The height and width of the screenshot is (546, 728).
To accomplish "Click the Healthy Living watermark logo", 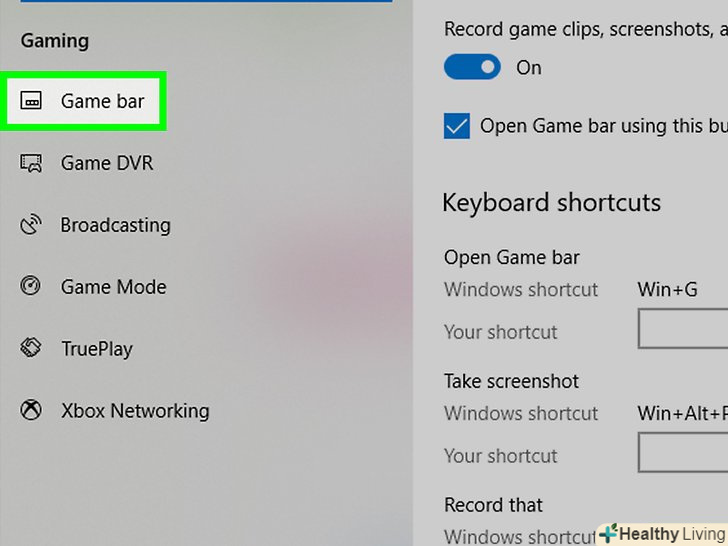I will tap(663, 534).
